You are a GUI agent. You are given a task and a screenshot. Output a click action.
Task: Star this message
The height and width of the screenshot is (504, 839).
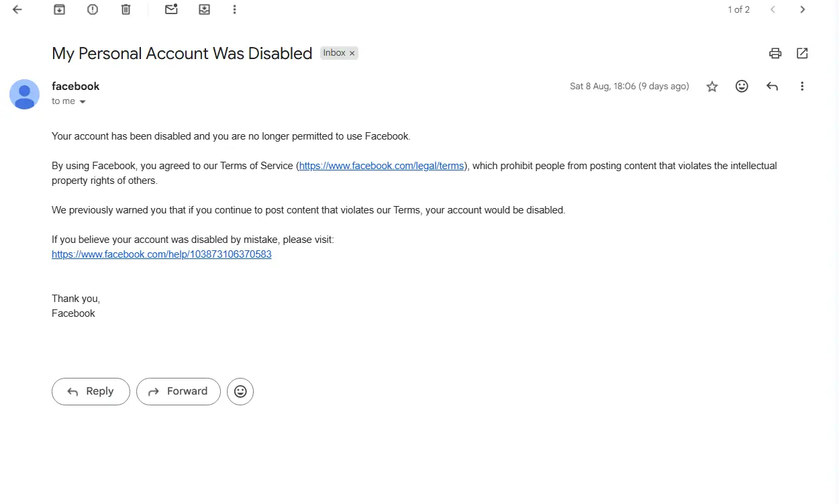click(x=712, y=86)
